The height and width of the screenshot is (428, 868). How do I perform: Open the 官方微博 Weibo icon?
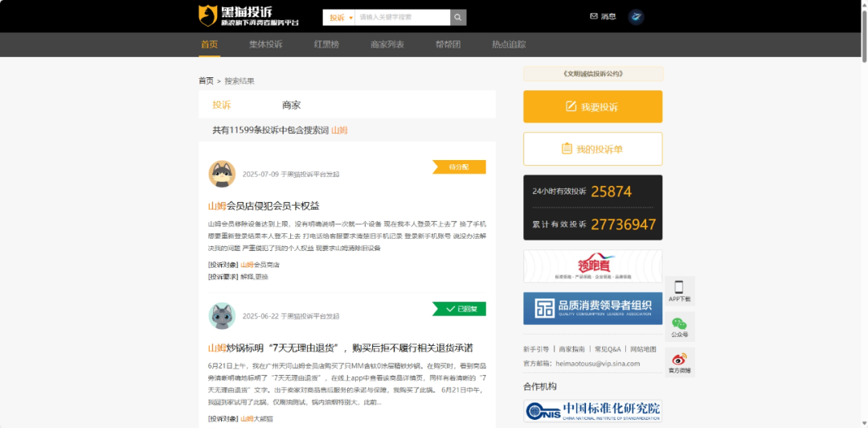(679, 361)
